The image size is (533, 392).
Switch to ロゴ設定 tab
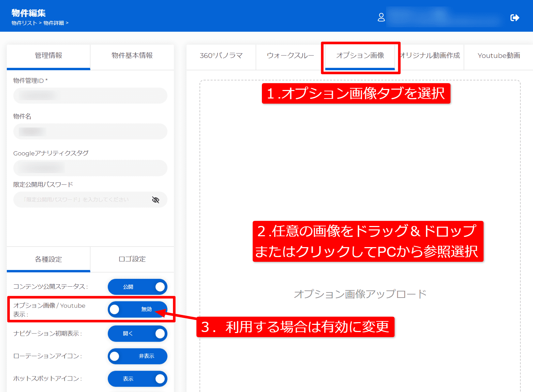[x=132, y=259]
